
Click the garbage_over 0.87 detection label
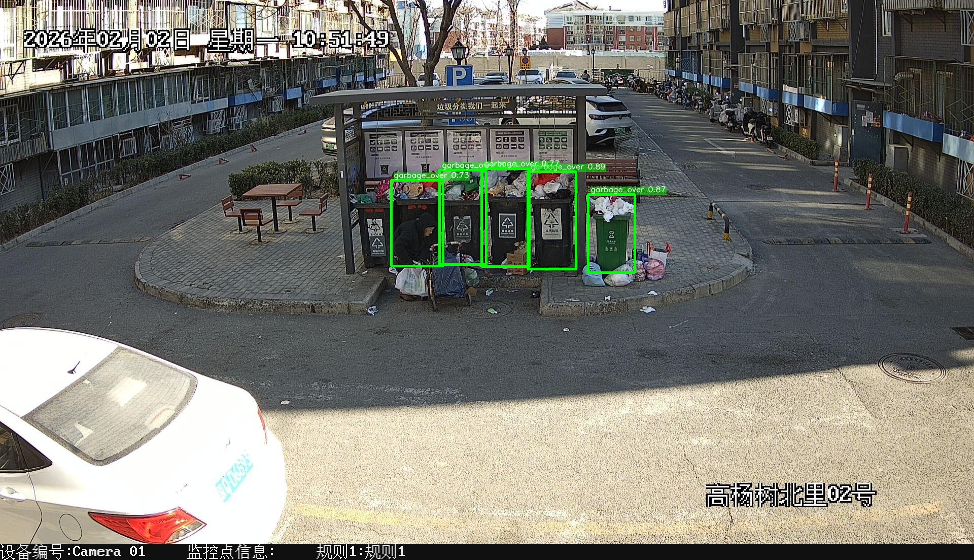[x=628, y=190]
